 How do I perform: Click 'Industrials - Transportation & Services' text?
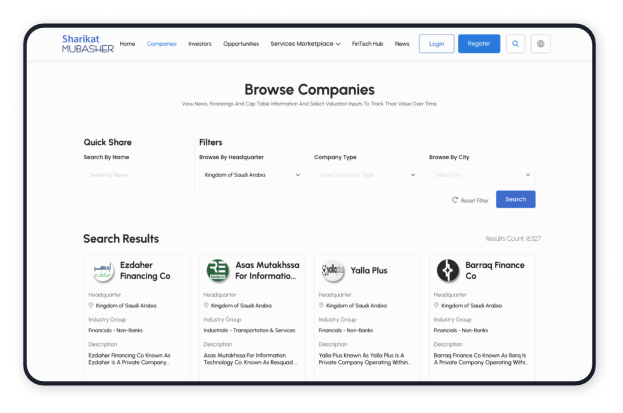pos(250,330)
